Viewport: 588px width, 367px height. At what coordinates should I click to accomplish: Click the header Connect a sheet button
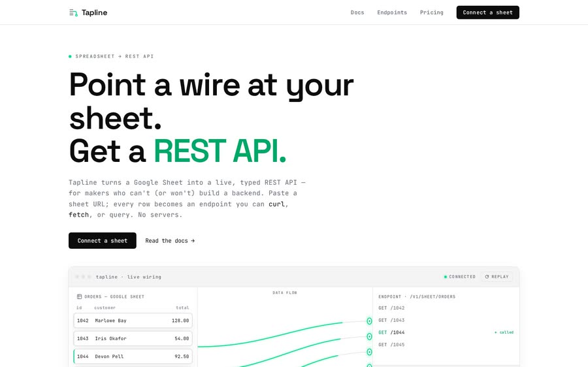click(487, 12)
